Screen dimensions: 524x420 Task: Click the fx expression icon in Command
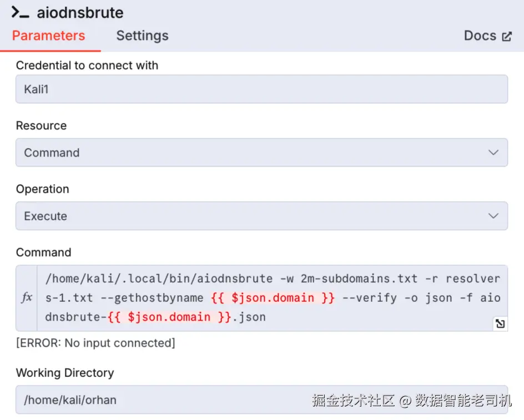tap(27, 298)
